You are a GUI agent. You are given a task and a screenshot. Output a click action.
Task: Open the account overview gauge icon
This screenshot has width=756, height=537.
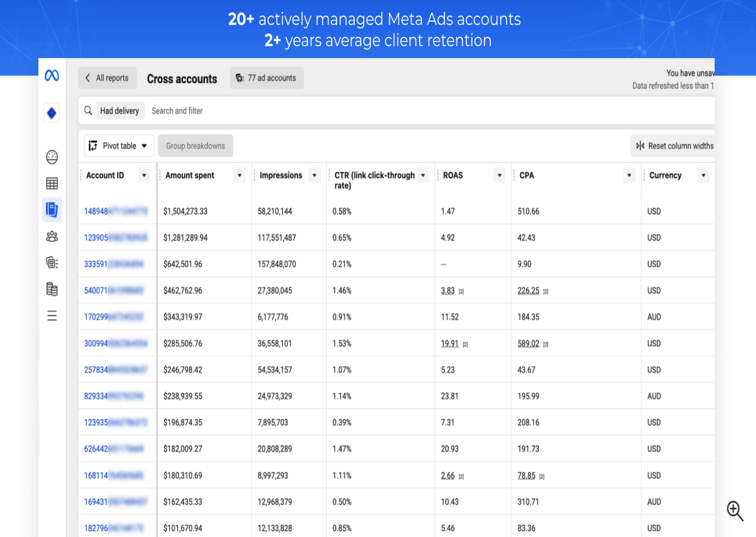pos(52,157)
